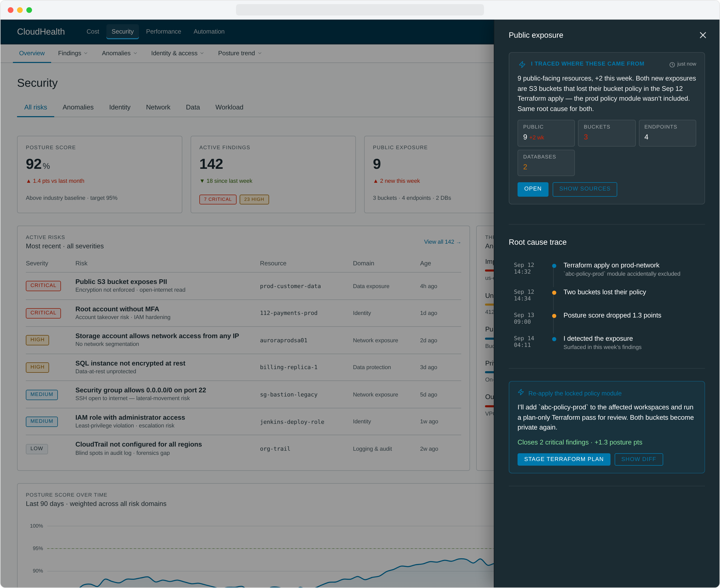
Task: Click the yellow macOS minimize window button
Action: pyautogui.click(x=20, y=10)
